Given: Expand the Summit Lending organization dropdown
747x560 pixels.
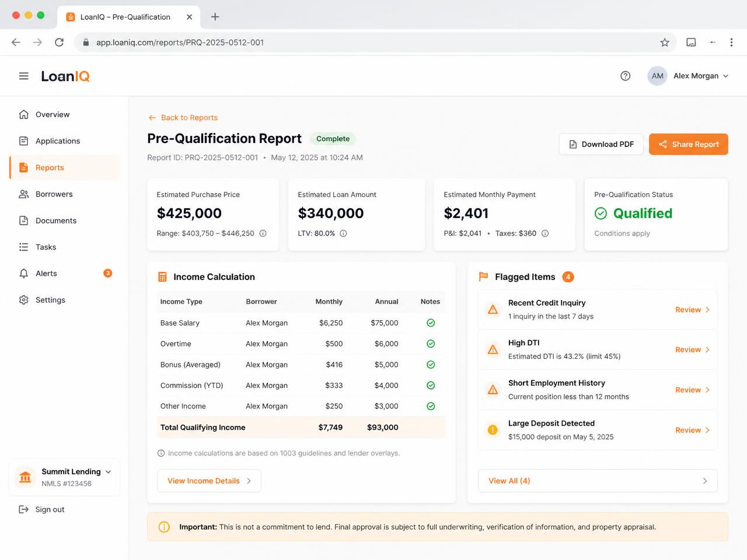Looking at the screenshot, I should (x=108, y=472).
